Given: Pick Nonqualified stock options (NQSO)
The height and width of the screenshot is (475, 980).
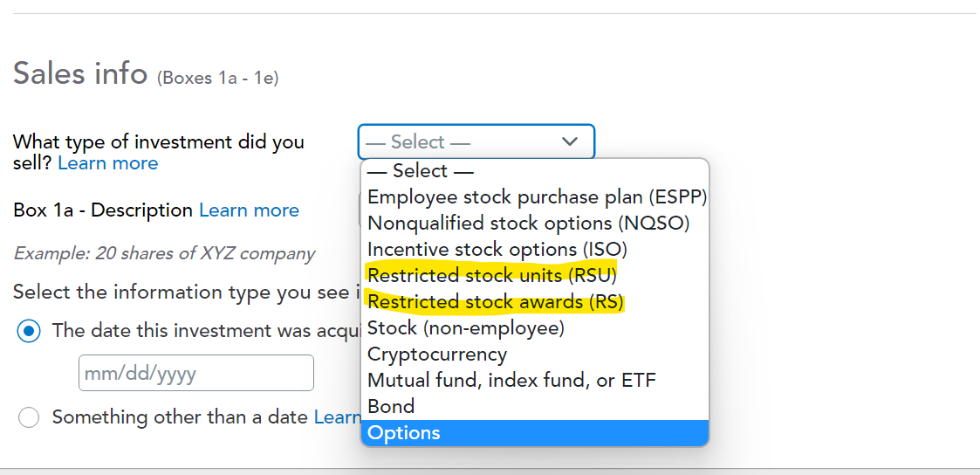Looking at the screenshot, I should [x=528, y=224].
